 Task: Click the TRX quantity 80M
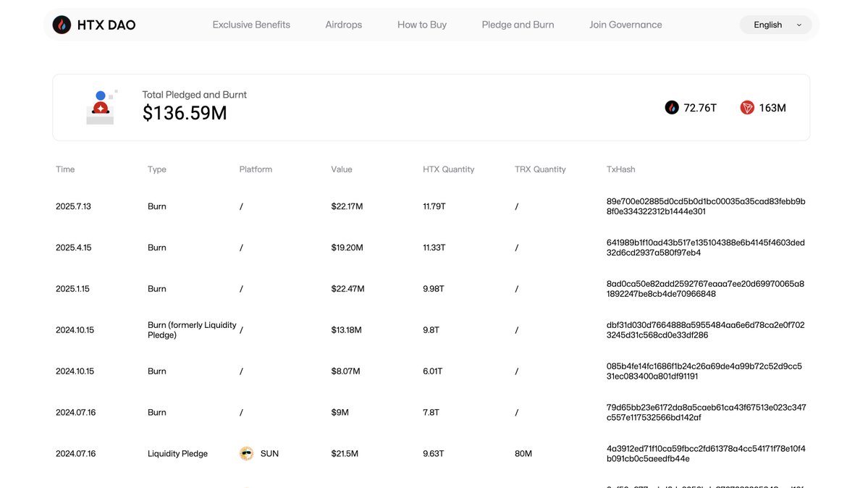click(x=523, y=454)
